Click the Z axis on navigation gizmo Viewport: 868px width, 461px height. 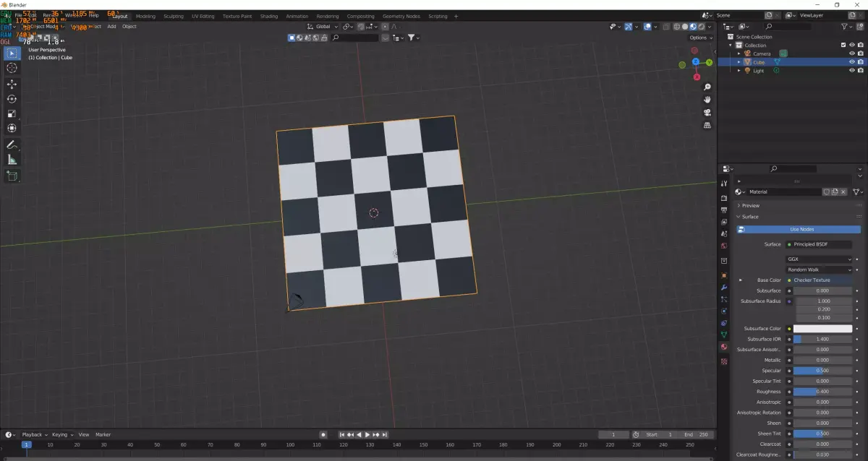696,61
